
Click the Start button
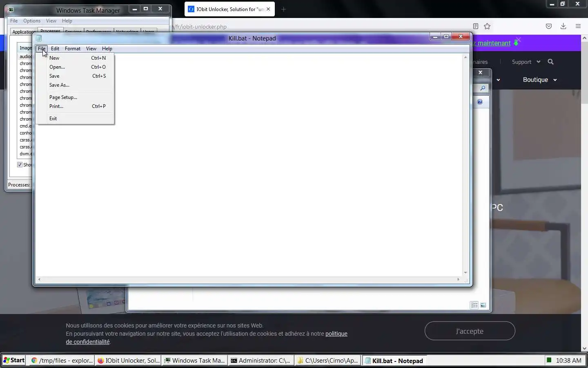(x=14, y=360)
